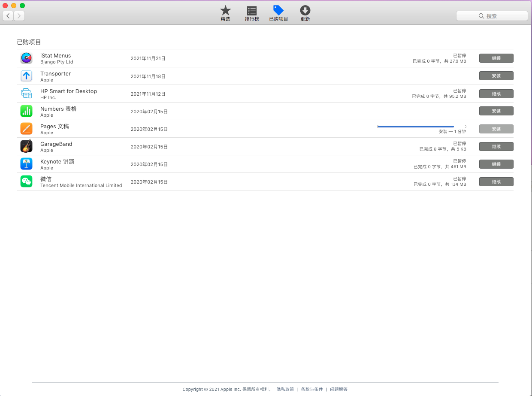Click the Pages installation progress bar
This screenshot has width=532, height=396.
(421, 127)
